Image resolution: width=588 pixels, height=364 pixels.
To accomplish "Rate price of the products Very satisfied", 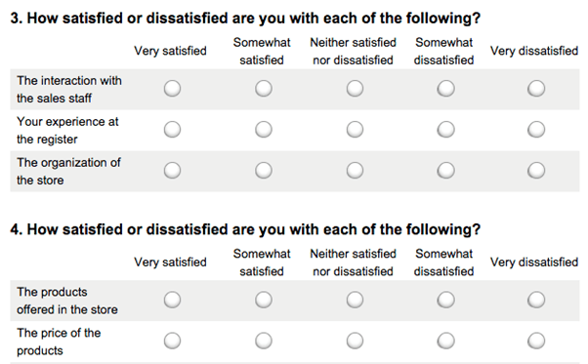I will click(172, 341).
